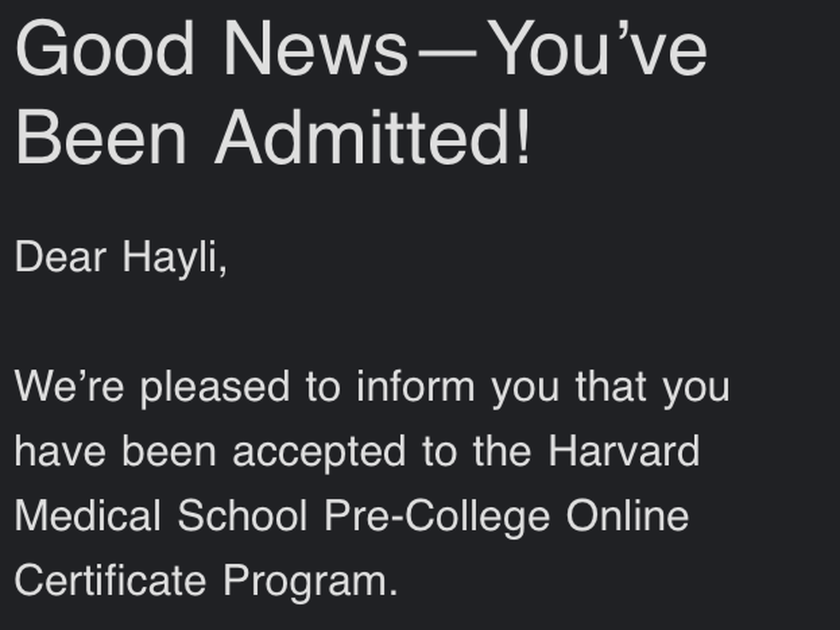
Task: Click "We're" at the paragraph start
Action: 69,386
